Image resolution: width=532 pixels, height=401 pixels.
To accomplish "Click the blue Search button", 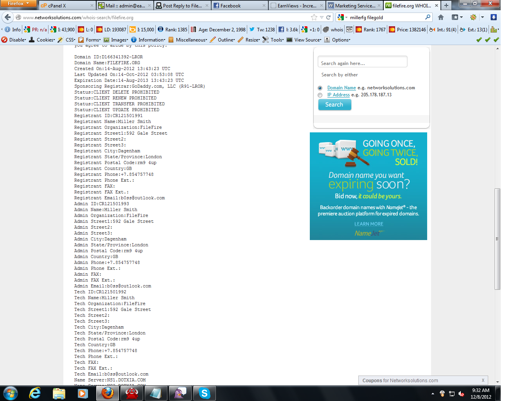I will 334,105.
